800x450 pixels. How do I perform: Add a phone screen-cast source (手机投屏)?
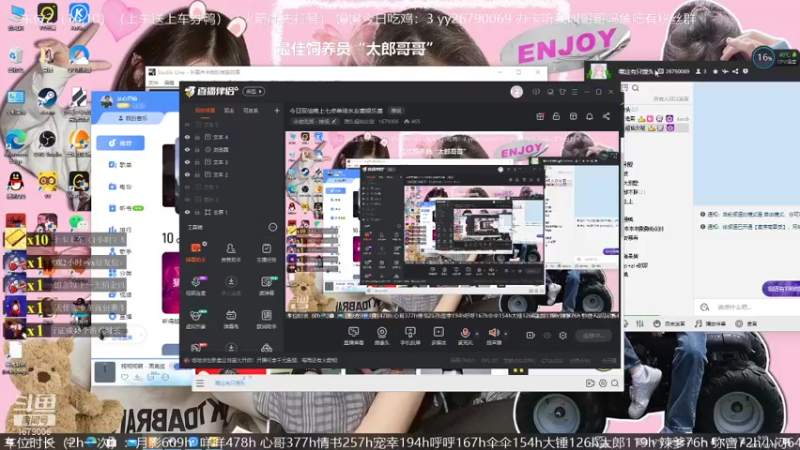pyautogui.click(x=410, y=336)
